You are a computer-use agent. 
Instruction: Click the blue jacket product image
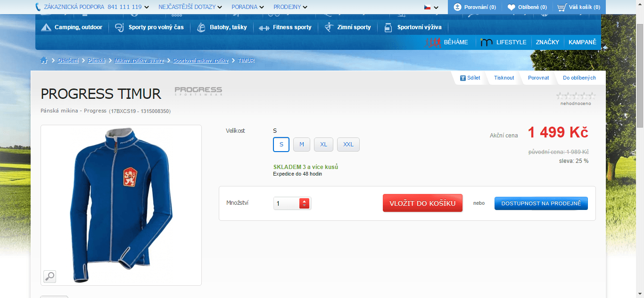[x=121, y=205]
